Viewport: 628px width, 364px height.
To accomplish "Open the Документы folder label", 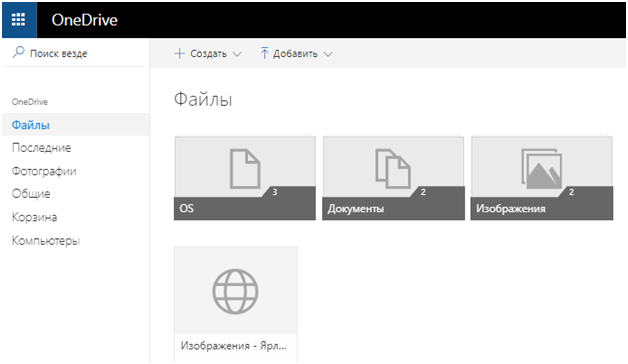I will pyautogui.click(x=356, y=209).
